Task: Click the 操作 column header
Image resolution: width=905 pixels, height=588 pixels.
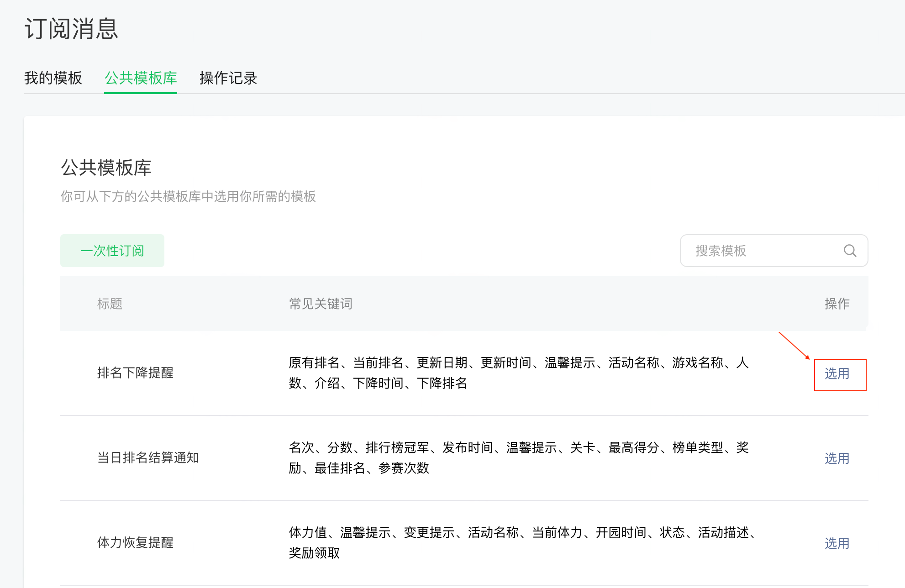Action: click(x=837, y=304)
